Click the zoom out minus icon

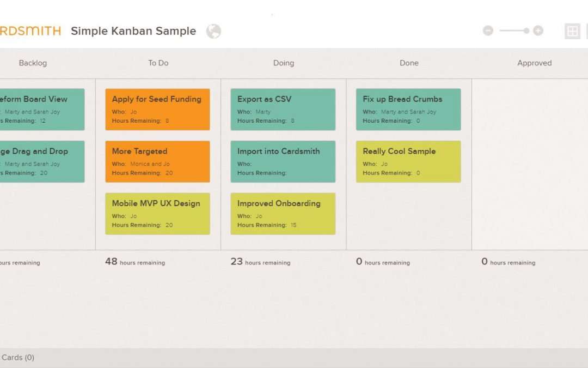(x=488, y=31)
